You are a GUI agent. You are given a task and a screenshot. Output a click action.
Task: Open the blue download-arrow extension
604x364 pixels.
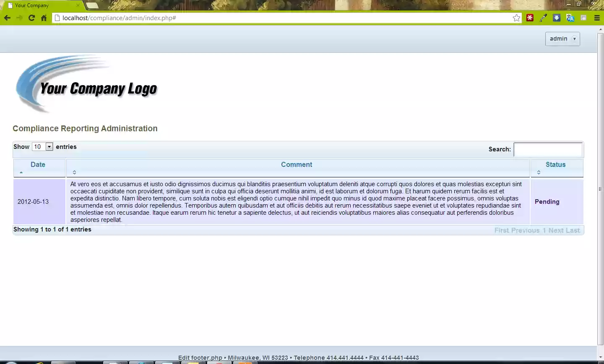[x=557, y=18]
